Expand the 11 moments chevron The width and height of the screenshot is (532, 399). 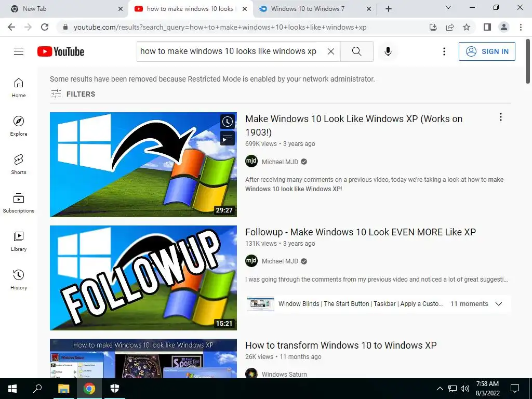point(498,303)
